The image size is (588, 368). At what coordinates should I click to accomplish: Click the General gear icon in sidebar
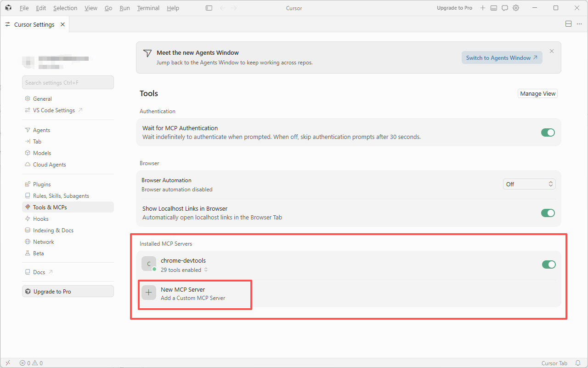point(28,99)
